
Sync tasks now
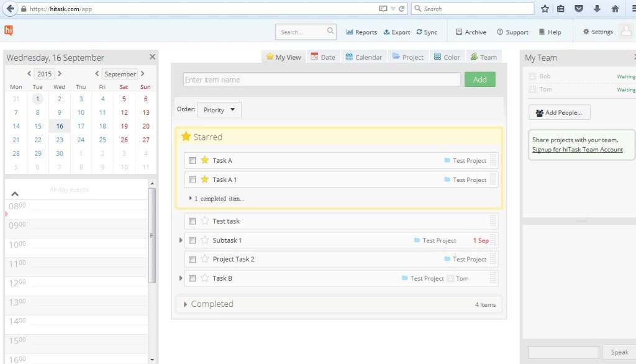[x=427, y=32]
